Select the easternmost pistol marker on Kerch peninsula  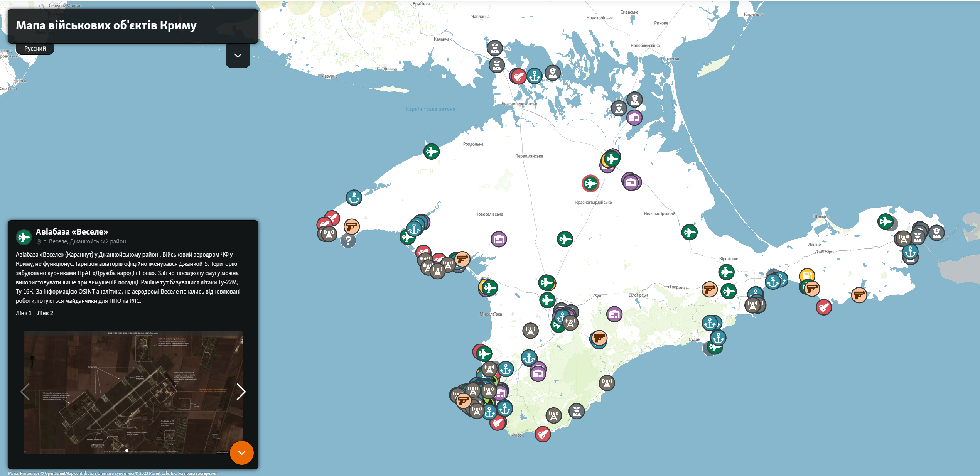(x=859, y=295)
